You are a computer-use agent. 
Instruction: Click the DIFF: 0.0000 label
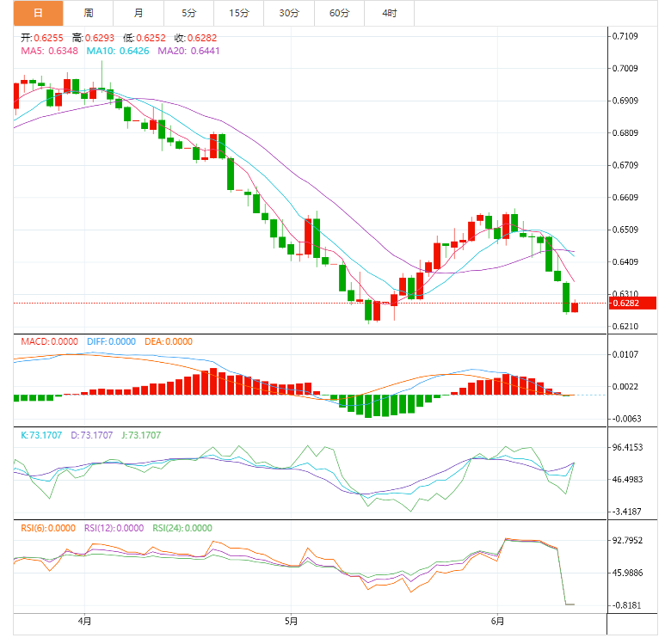coord(111,341)
